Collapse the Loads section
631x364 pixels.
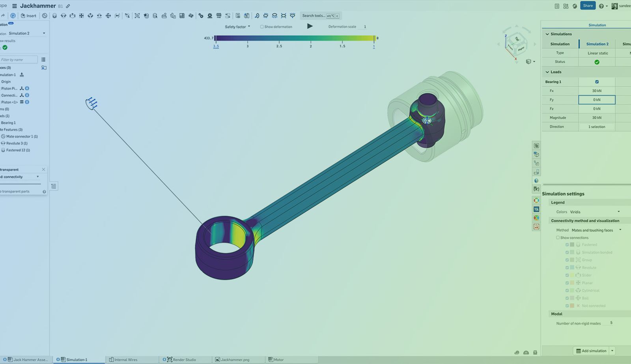tap(547, 72)
